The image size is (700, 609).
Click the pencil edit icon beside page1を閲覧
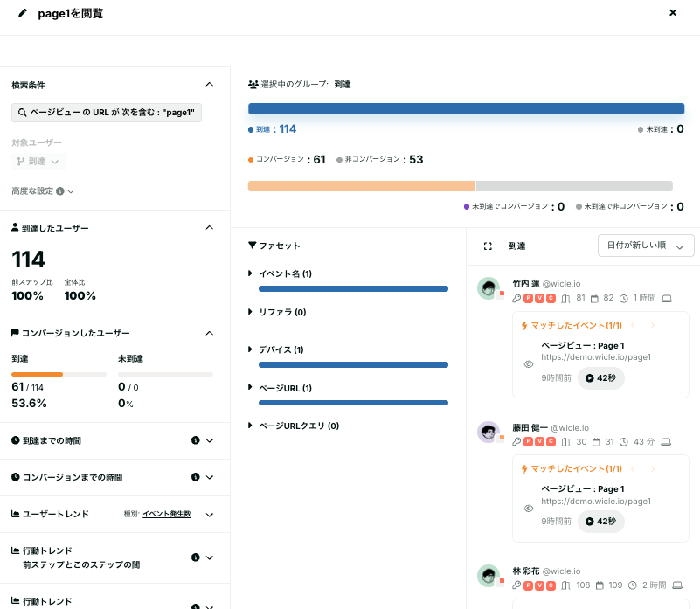(x=23, y=13)
